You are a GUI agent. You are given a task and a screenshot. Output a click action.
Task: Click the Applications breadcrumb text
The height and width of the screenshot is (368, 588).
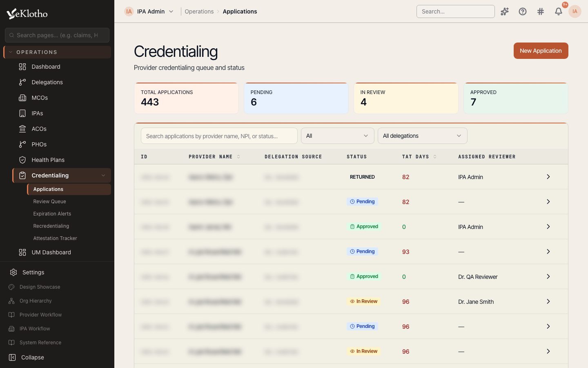[x=240, y=11]
